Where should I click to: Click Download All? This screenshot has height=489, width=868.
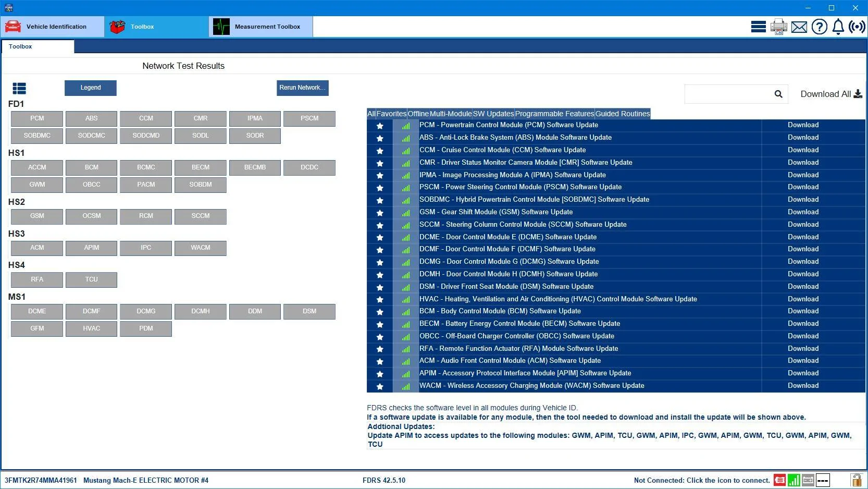click(831, 94)
